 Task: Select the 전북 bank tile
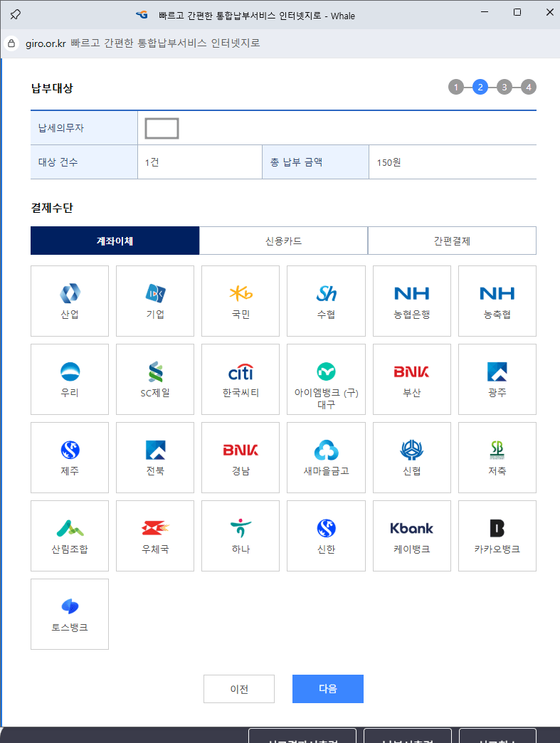(x=155, y=458)
